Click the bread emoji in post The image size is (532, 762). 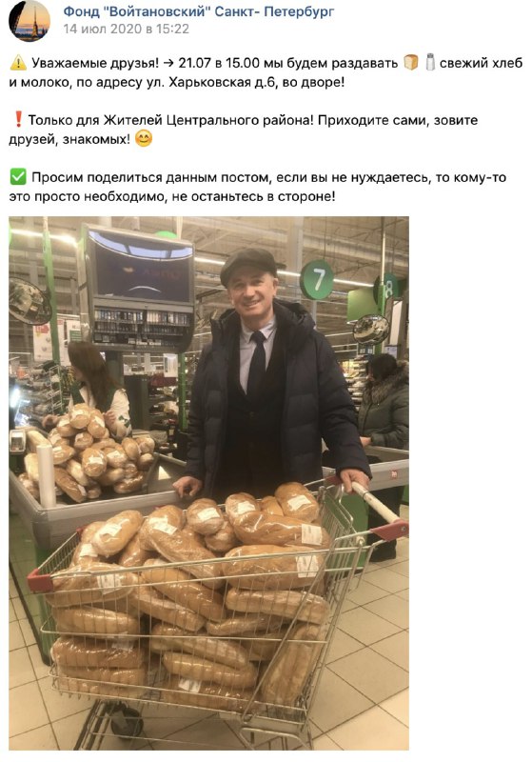coord(410,62)
